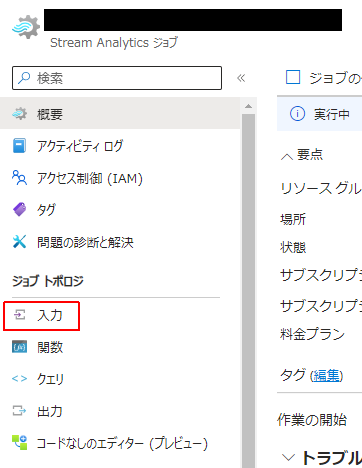Click the アクティビティ ログ book icon
Viewport: 362px width, 468px height.
point(19,146)
